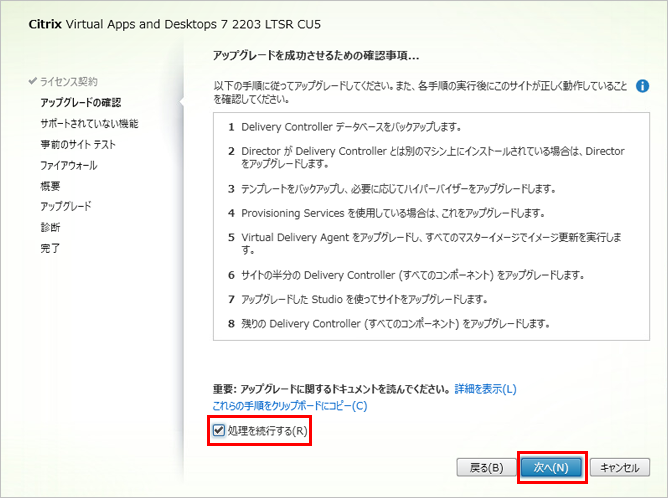Select ファイアウォール step in sidebar
The image size is (668, 498).
click(x=69, y=165)
